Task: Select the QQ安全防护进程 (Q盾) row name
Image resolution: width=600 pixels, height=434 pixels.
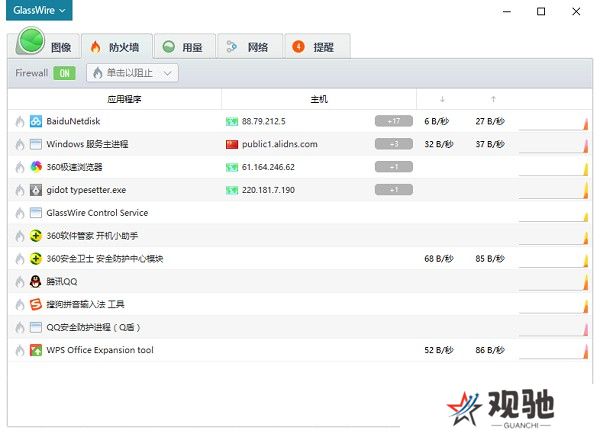Action: click(x=93, y=328)
